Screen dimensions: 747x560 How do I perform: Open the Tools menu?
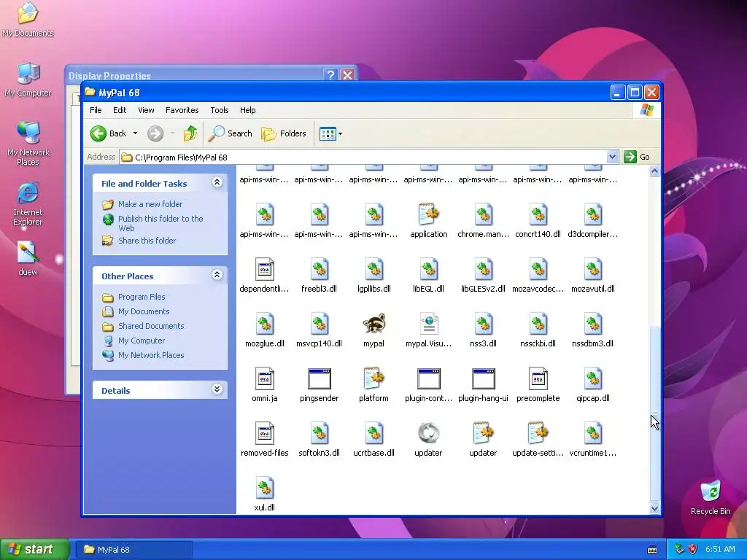tap(220, 110)
